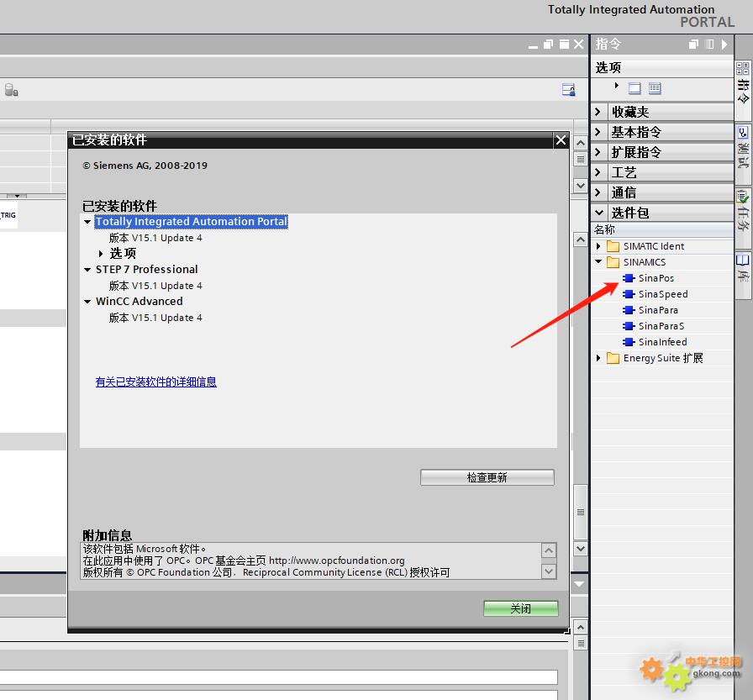
Task: Maximize the editor window button
Action: [x=564, y=45]
